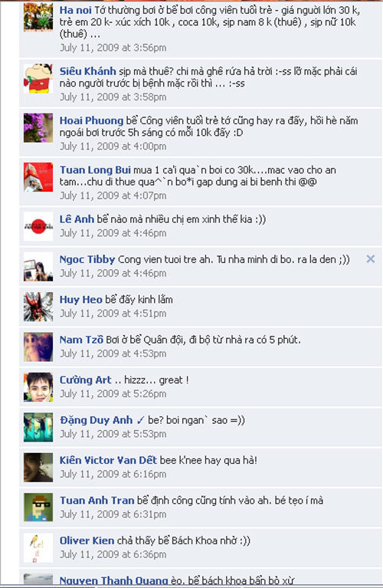Viewport: 383px width, 588px height.
Task: Delete Ngoc Tibby's comment with the X
Action: tap(370, 259)
